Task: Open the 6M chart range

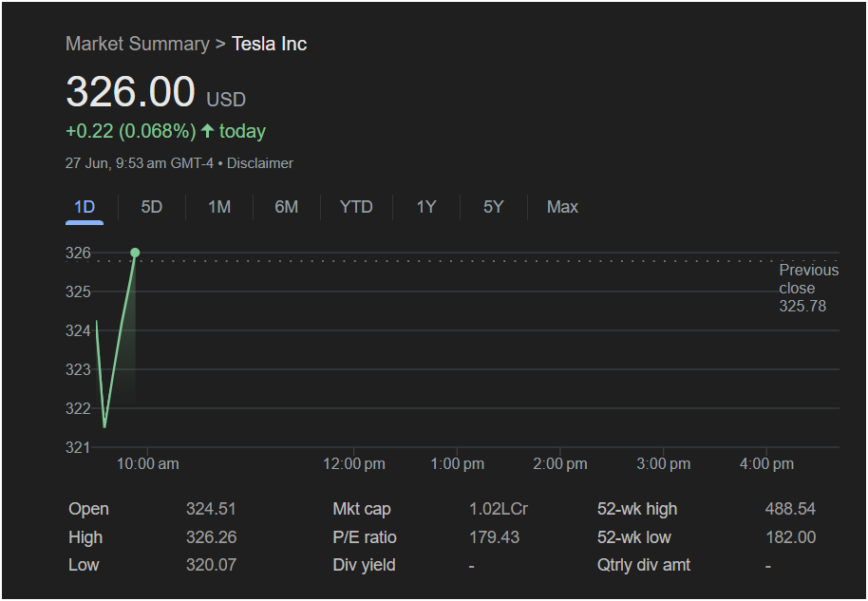Action: pos(287,207)
